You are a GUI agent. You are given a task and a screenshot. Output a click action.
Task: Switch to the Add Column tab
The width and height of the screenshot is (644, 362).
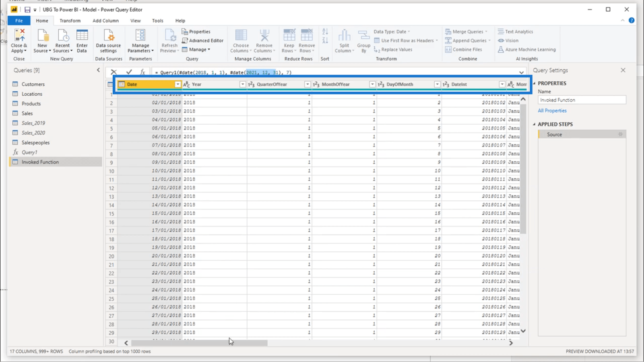[x=105, y=21]
